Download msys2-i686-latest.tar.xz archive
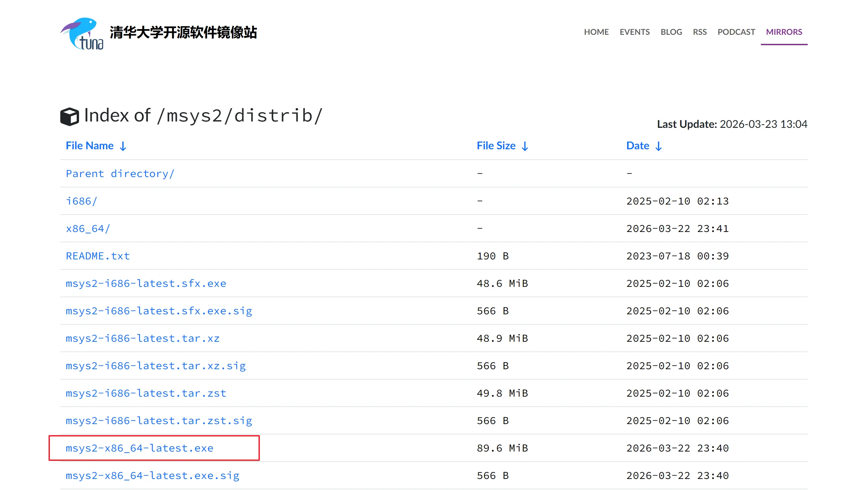The width and height of the screenshot is (868, 490). [x=143, y=339]
